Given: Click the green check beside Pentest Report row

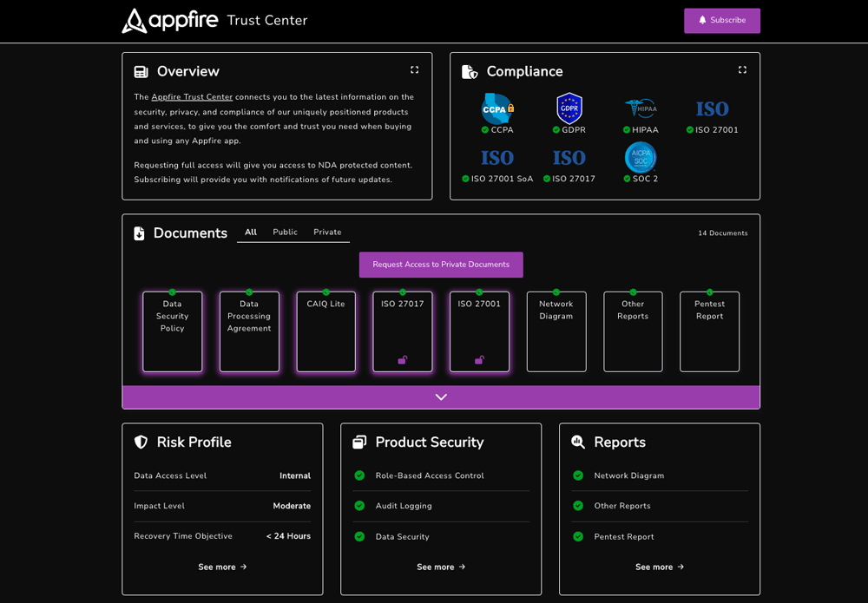Looking at the screenshot, I should (578, 536).
